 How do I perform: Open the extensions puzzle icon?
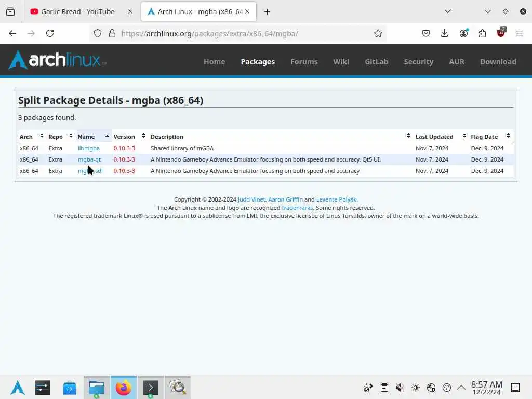pos(482,33)
